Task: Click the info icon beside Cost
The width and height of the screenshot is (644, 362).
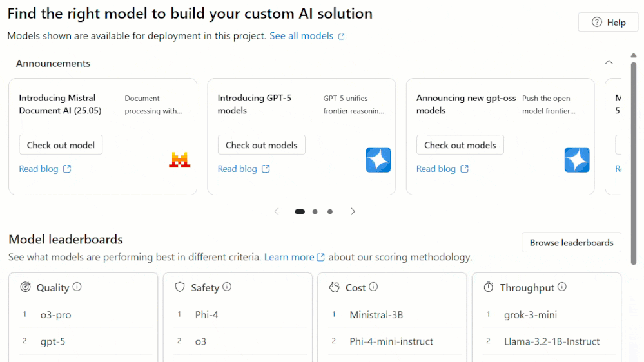Action: (373, 287)
